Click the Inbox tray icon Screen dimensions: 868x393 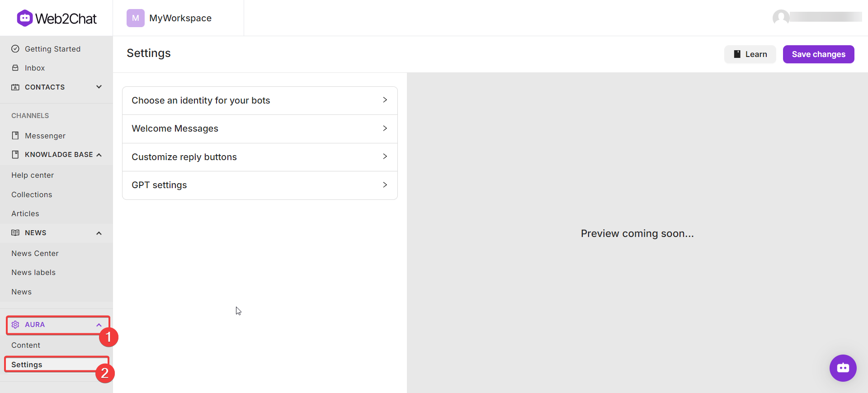15,68
